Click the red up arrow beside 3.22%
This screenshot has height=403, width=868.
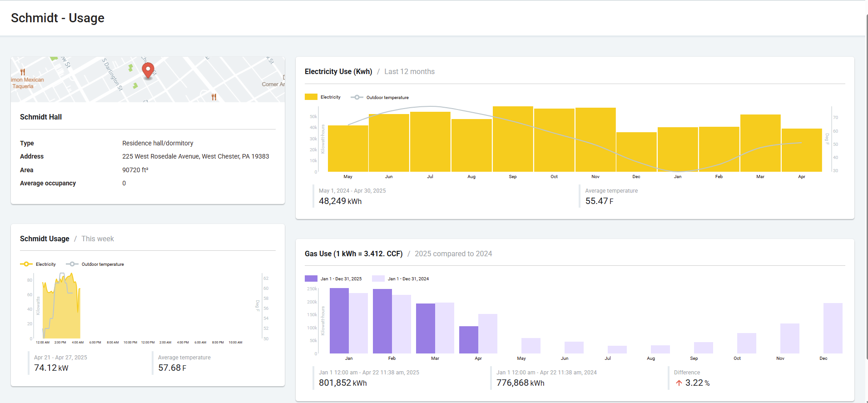679,383
